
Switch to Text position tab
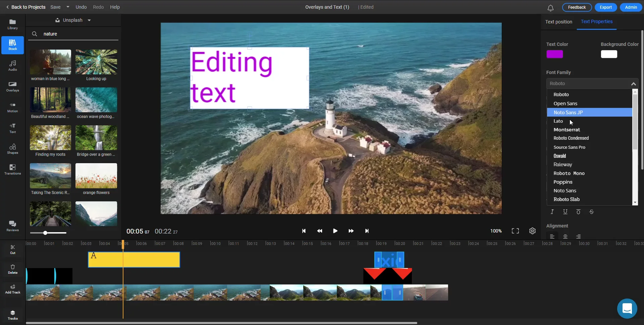pos(558,22)
